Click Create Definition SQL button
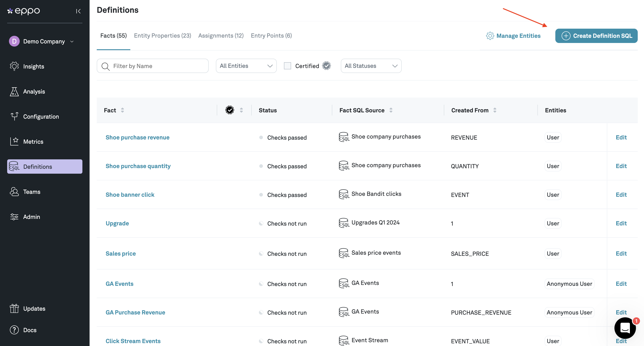 pos(596,36)
